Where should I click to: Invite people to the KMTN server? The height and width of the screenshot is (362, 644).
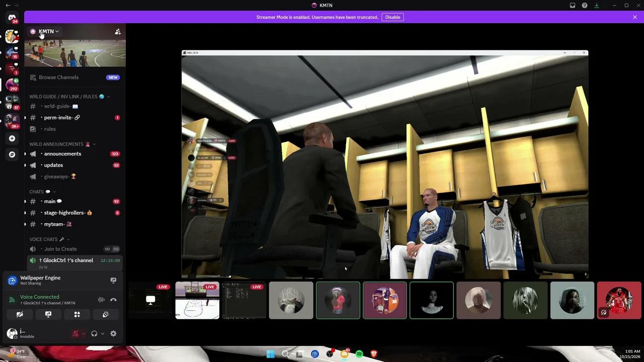coord(118,32)
